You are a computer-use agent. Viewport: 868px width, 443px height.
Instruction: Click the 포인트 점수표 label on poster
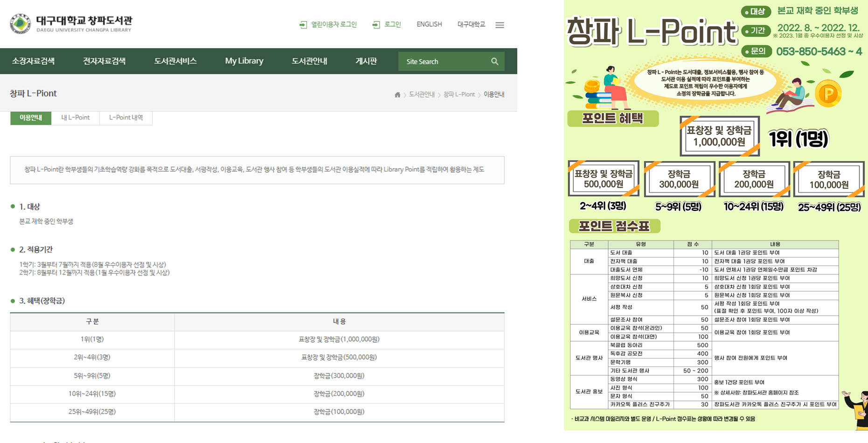pos(614,226)
